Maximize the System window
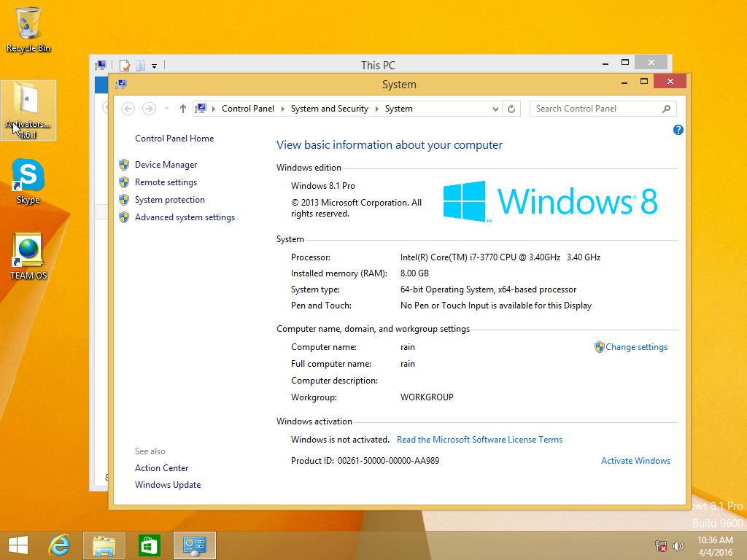747x560 pixels. 643,82
